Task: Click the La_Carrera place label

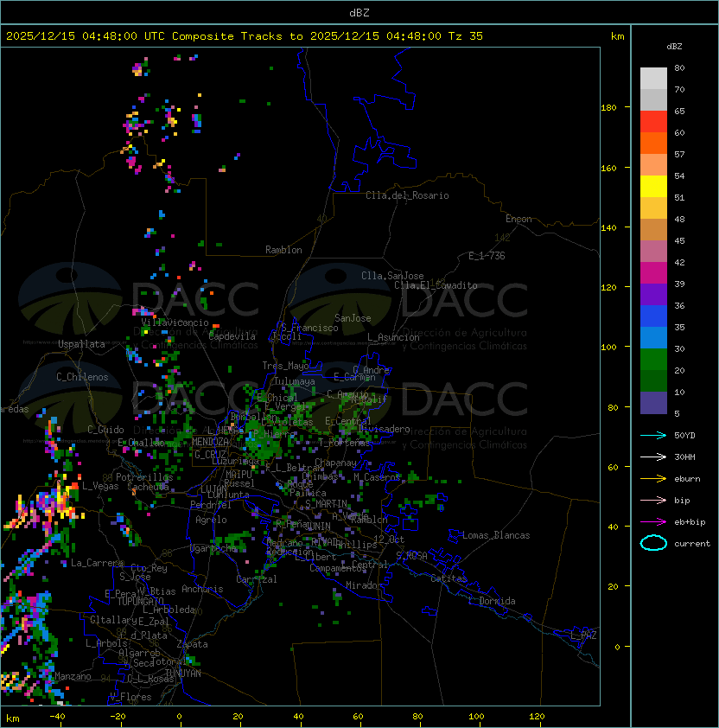Action: (97, 563)
